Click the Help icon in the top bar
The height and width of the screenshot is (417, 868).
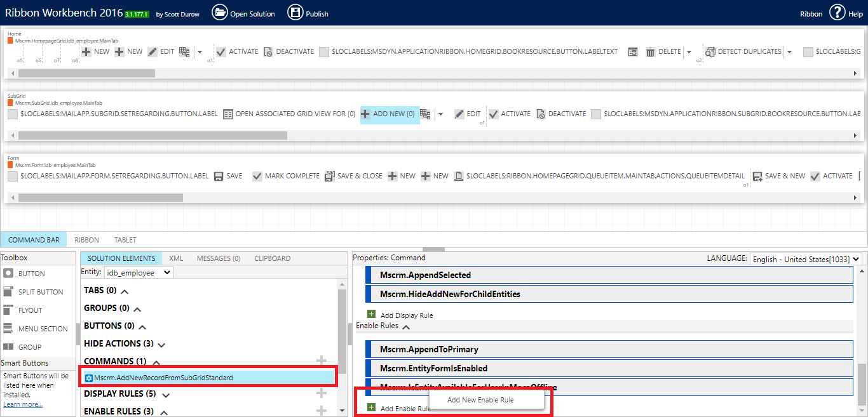click(837, 13)
